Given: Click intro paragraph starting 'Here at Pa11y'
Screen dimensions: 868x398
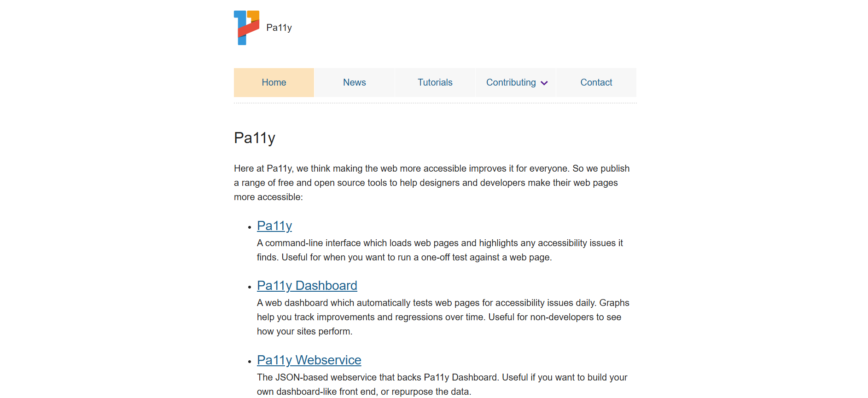Looking at the screenshot, I should pyautogui.click(x=432, y=183).
